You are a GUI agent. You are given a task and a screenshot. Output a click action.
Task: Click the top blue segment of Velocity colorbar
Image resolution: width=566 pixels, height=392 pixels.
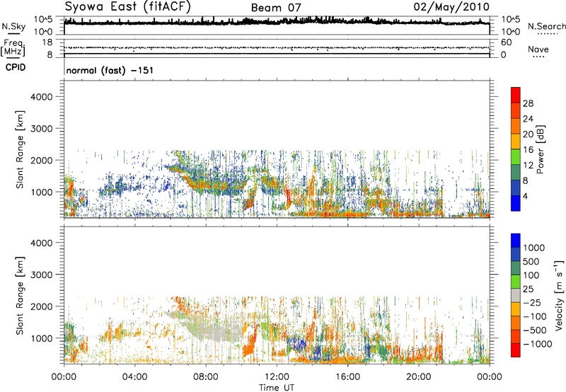pos(516,241)
